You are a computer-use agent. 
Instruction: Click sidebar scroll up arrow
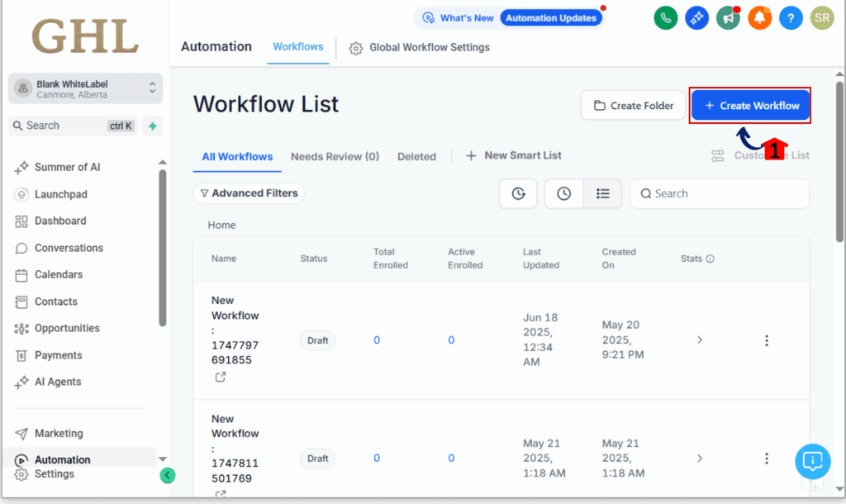(x=163, y=162)
